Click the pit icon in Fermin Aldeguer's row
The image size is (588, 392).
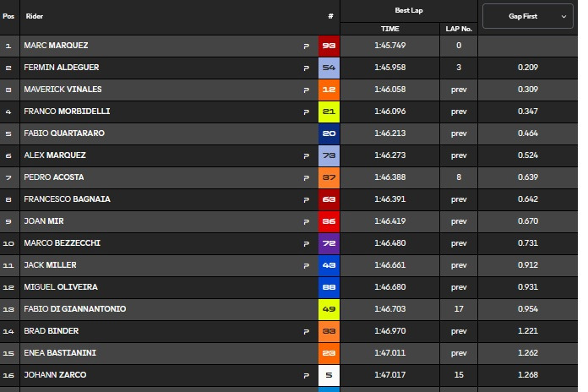point(307,68)
